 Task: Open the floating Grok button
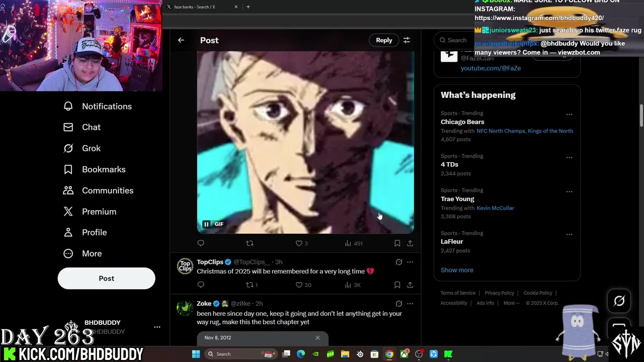(x=619, y=301)
